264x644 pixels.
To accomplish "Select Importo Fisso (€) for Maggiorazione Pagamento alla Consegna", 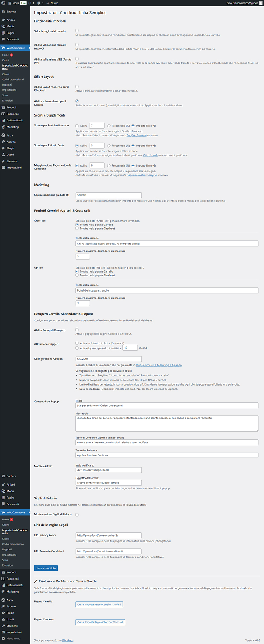I will coord(133,165).
